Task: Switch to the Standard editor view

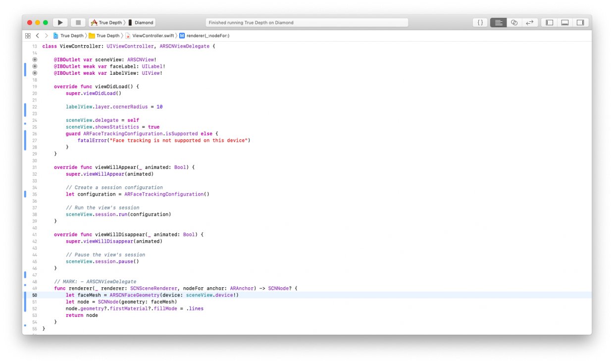Action: (498, 23)
